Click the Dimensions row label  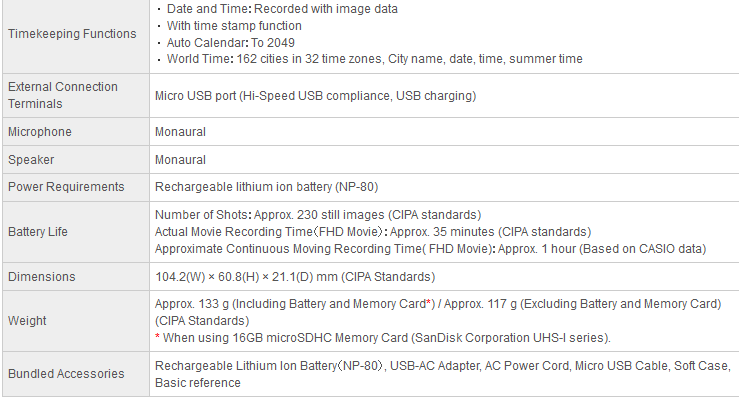(41, 277)
